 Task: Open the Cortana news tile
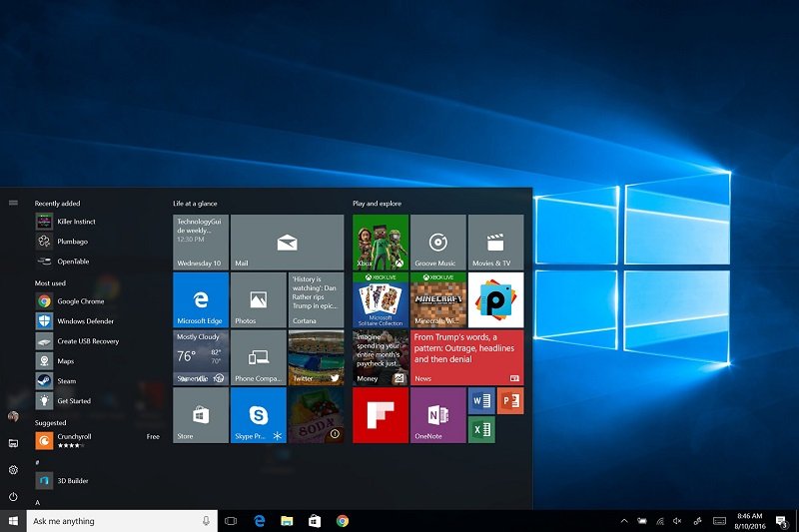[x=316, y=299]
